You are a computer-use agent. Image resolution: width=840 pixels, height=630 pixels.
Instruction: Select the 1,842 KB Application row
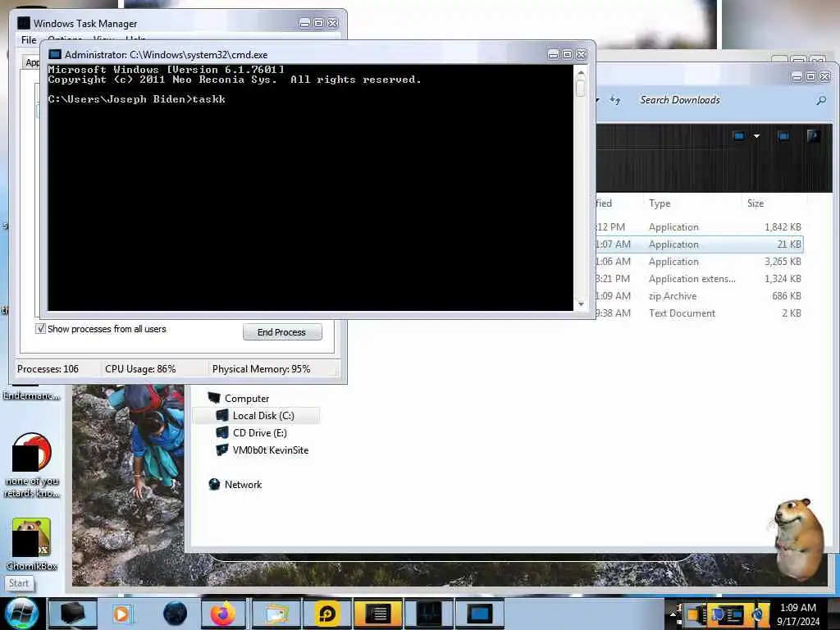click(699, 227)
